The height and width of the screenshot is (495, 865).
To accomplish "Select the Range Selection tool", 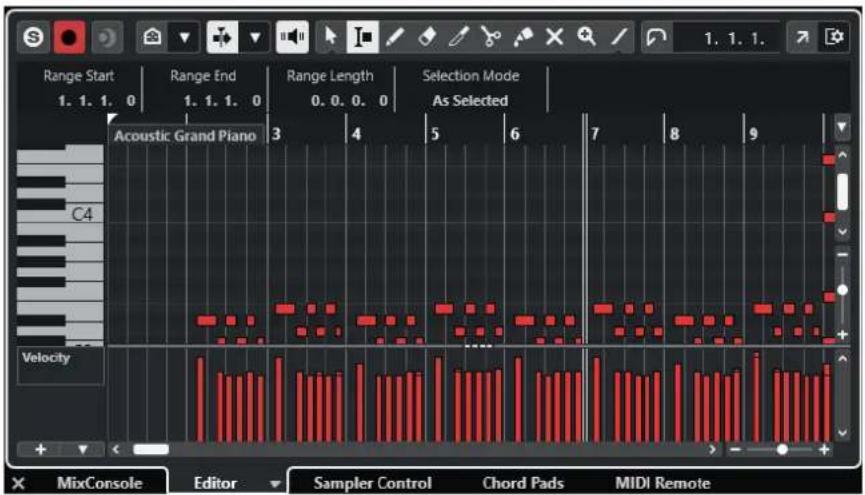I will 362,38.
